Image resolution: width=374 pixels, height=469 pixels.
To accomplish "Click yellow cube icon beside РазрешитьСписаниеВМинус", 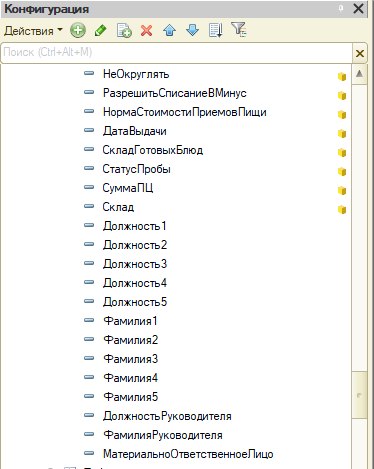I will click(342, 95).
